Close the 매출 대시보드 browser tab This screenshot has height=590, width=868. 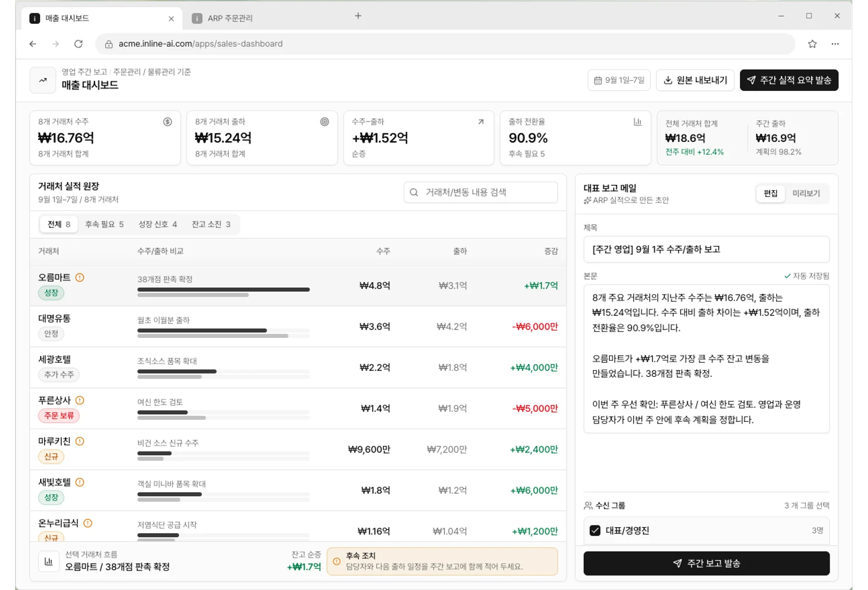tap(171, 18)
